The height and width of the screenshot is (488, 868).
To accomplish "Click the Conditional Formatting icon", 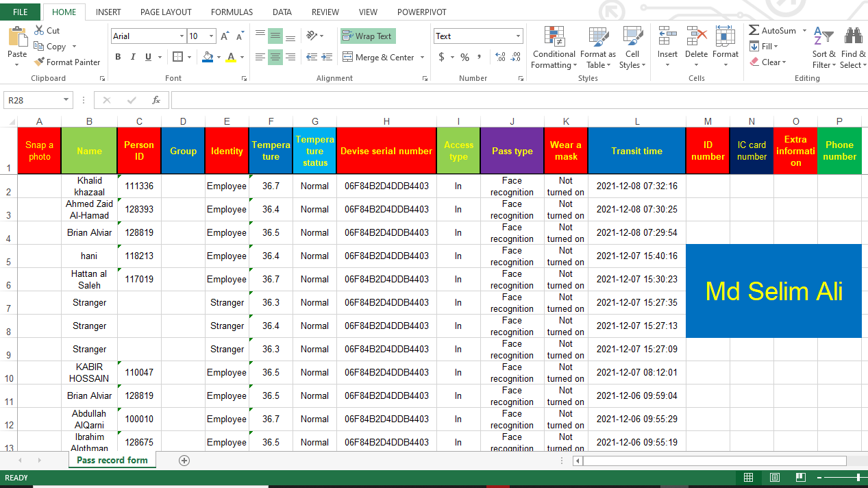I will (554, 36).
